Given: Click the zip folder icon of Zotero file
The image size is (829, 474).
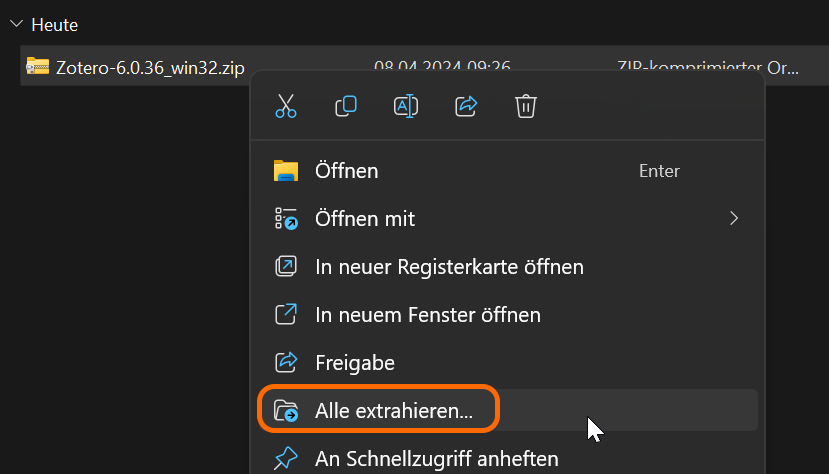Looking at the screenshot, I should click(38, 66).
